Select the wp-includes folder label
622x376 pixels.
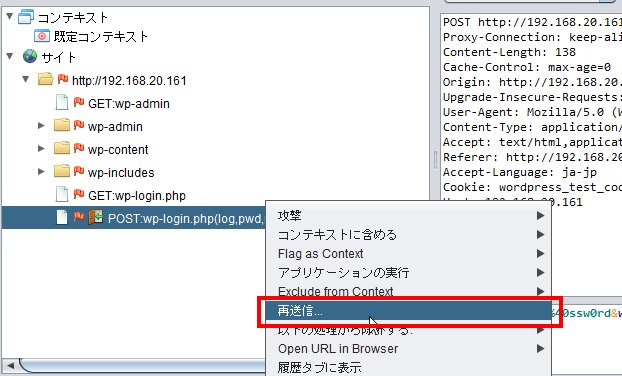pyautogui.click(x=121, y=173)
